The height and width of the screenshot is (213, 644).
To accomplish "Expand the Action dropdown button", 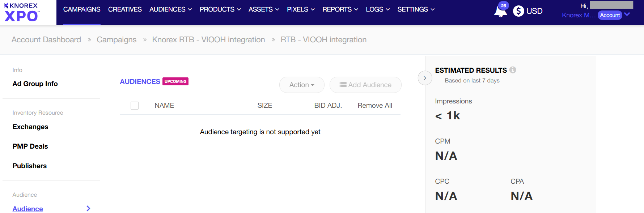I will tap(302, 85).
